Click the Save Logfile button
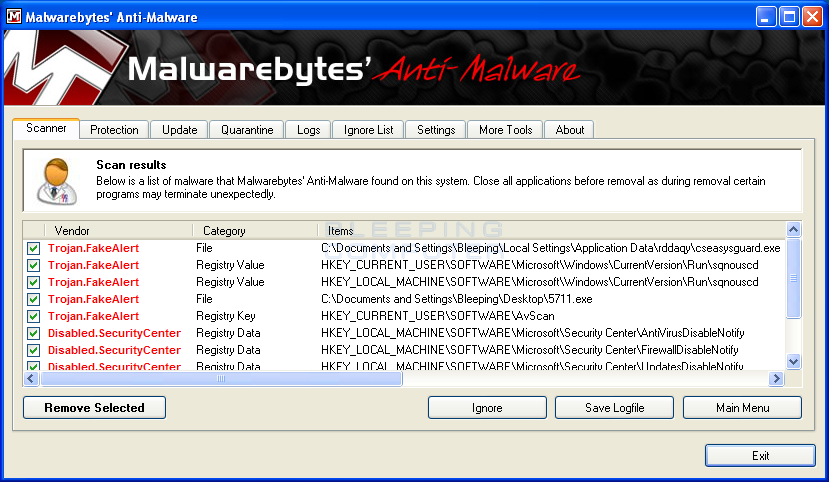829x482 pixels. pyautogui.click(x=614, y=408)
